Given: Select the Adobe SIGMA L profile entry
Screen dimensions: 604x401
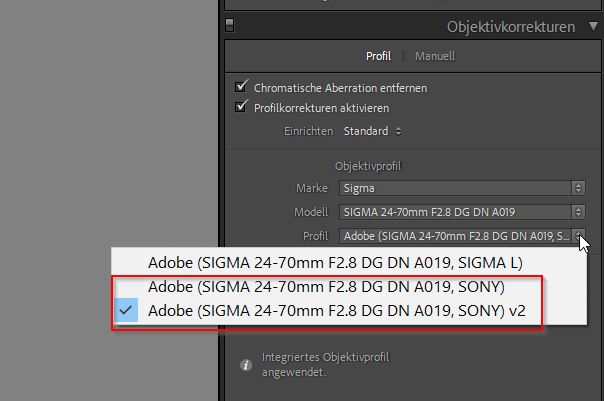Looking at the screenshot, I should [x=335, y=263].
